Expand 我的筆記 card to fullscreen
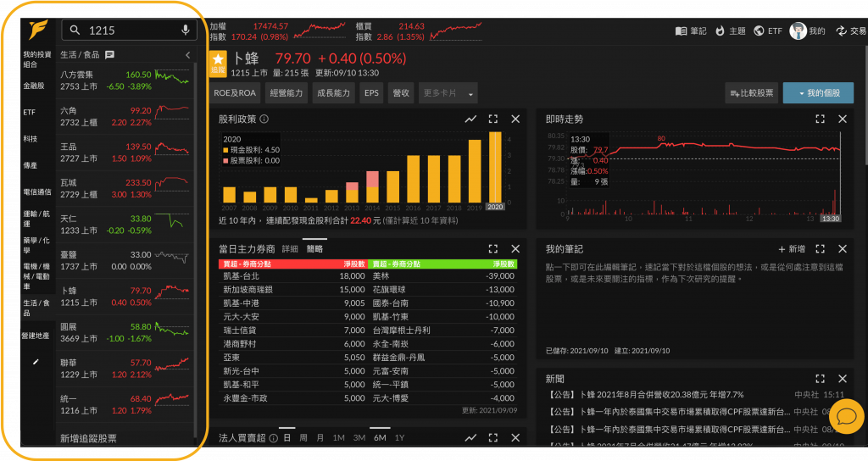 click(x=821, y=249)
